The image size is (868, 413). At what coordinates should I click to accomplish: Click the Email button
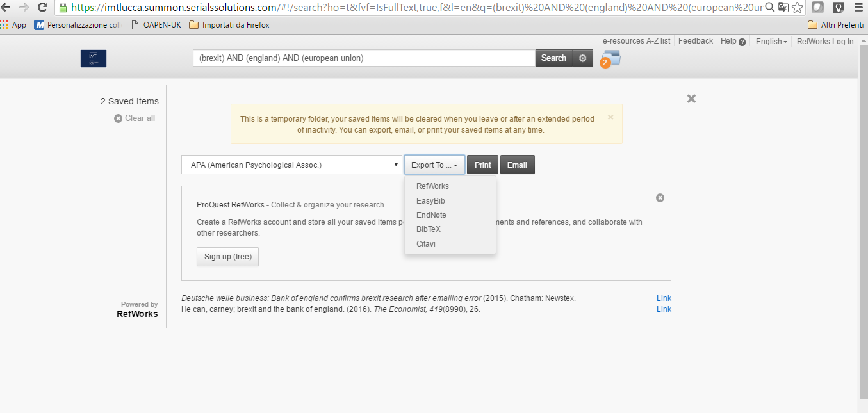pyautogui.click(x=517, y=165)
